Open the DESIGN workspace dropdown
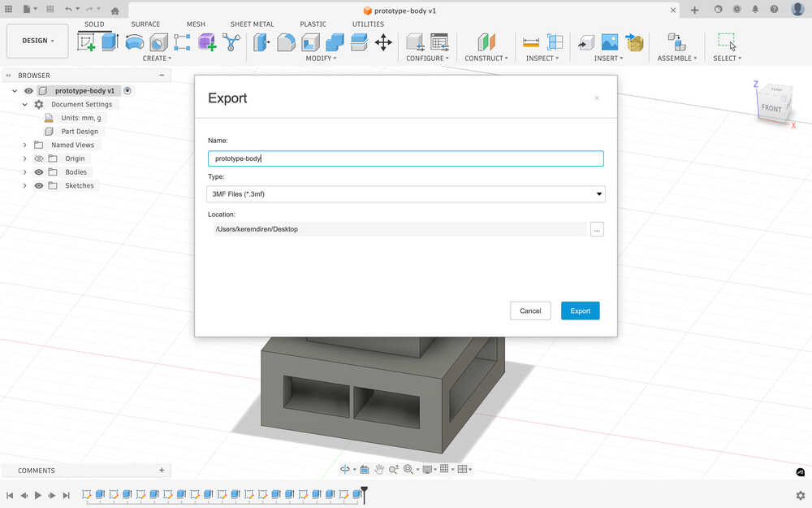 [37, 41]
